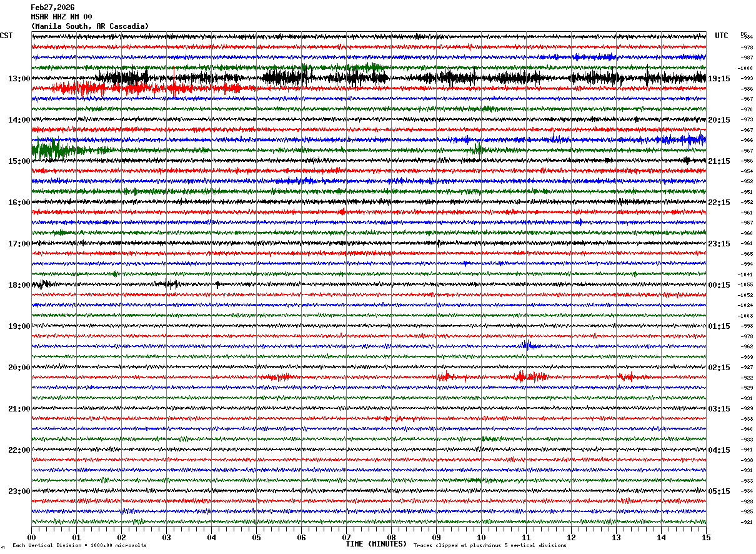Click the 13:00 CST time label

click(x=19, y=79)
